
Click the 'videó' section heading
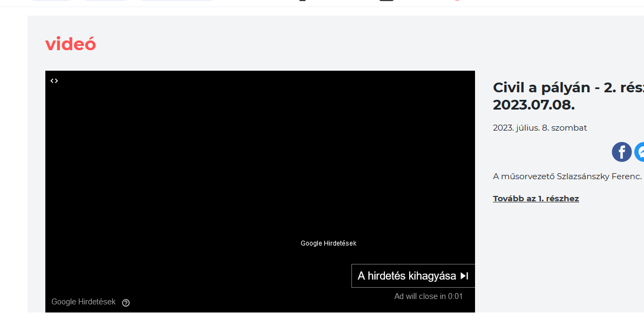[71, 44]
